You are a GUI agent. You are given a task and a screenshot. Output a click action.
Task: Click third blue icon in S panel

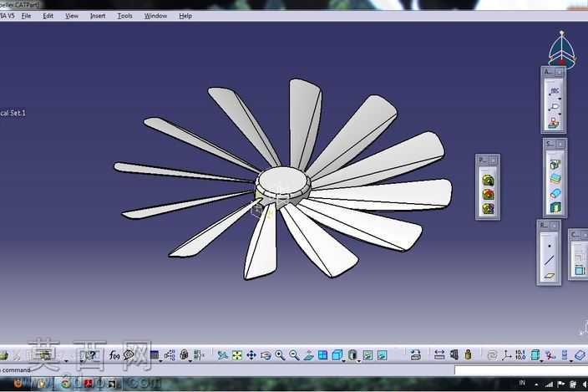[x=555, y=193]
